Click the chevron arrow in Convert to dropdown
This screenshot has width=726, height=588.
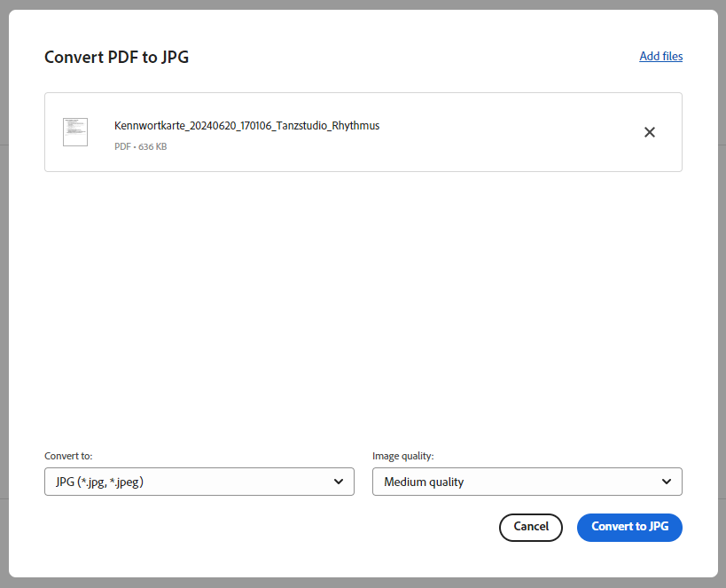[x=339, y=482]
